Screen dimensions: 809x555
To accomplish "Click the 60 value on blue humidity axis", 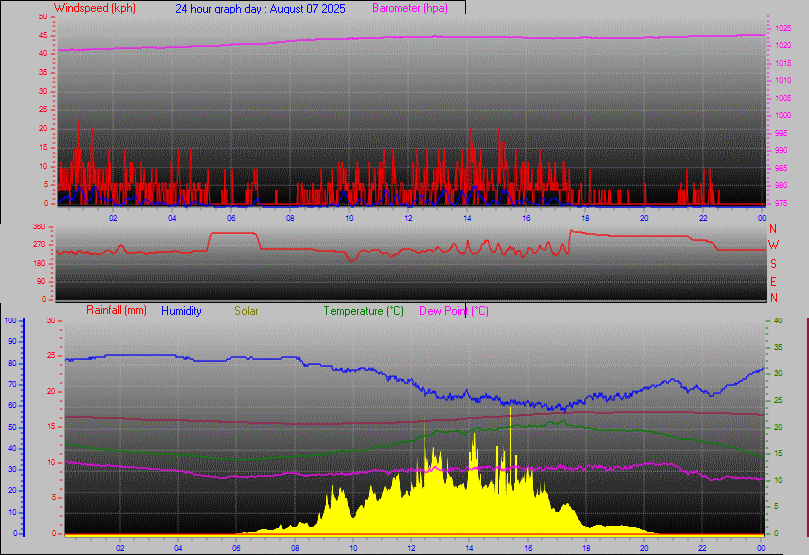I will tap(12, 405).
